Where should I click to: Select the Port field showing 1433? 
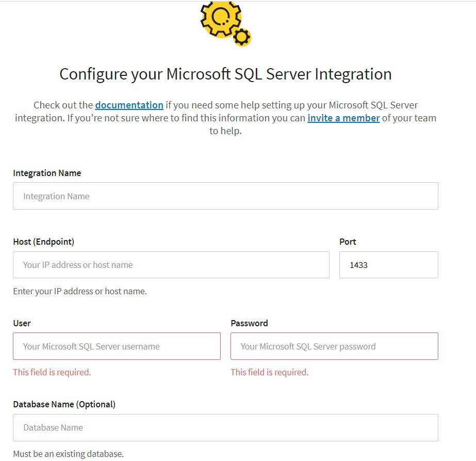388,264
